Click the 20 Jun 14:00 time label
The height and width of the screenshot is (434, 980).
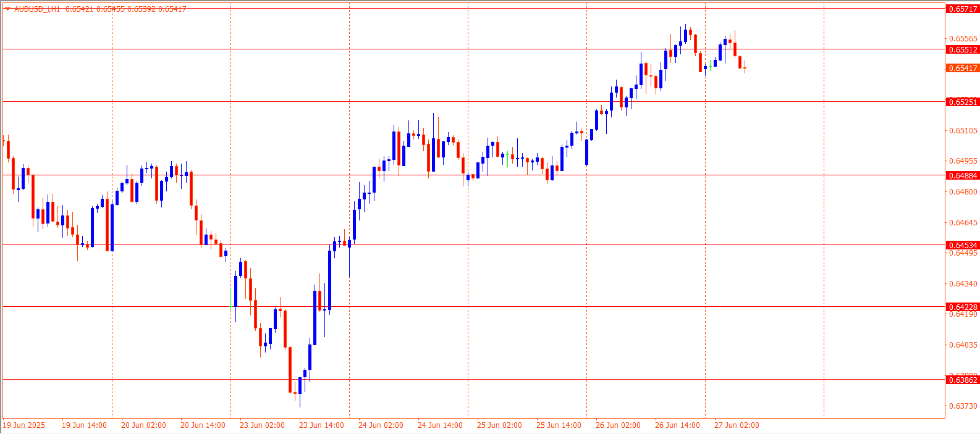coord(203,425)
